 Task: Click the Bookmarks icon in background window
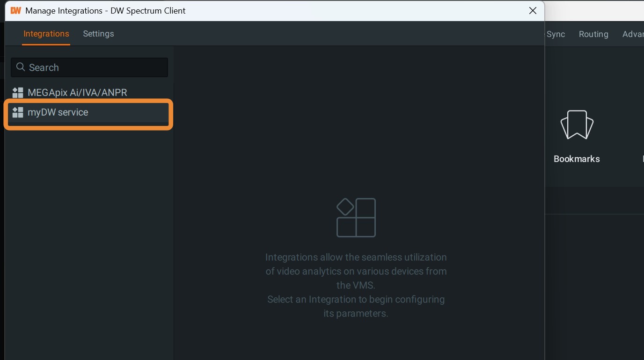[577, 125]
